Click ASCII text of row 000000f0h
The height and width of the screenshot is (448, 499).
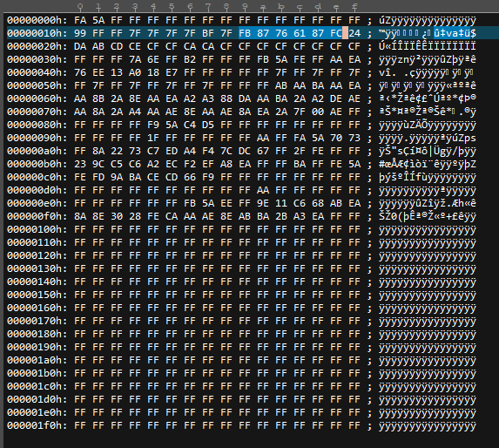tap(428, 216)
